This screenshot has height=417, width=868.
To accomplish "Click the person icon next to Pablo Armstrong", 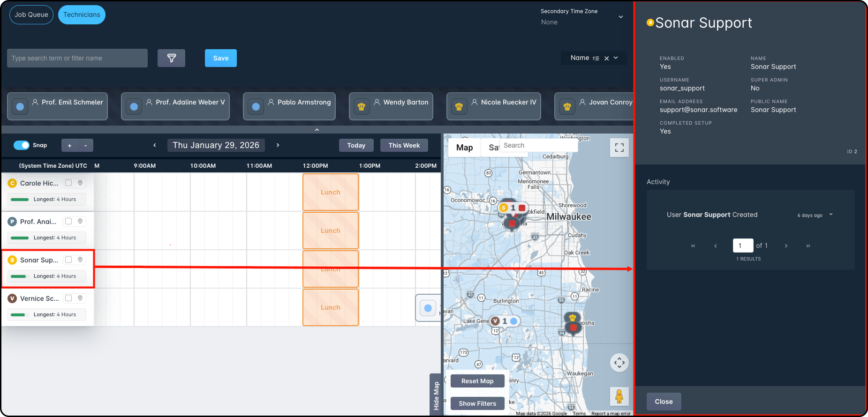I will (x=271, y=102).
